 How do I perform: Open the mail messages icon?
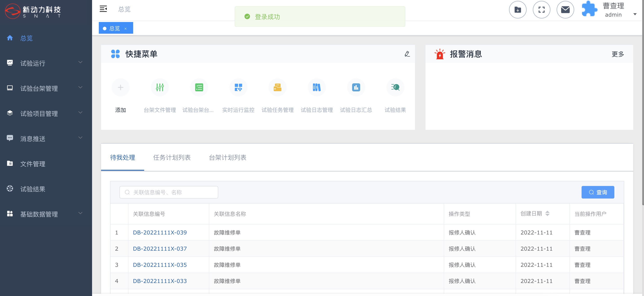pyautogui.click(x=565, y=10)
